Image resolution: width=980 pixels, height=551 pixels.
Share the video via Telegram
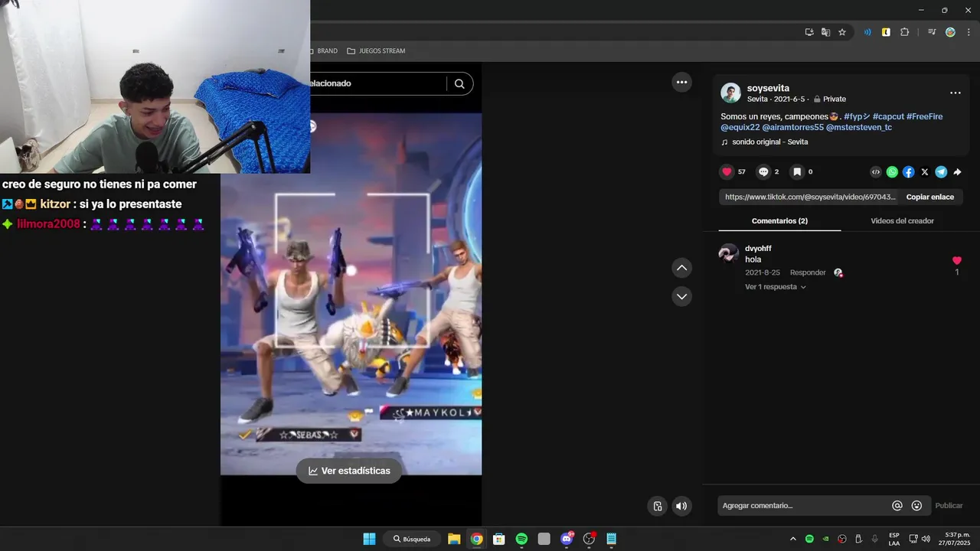(941, 172)
